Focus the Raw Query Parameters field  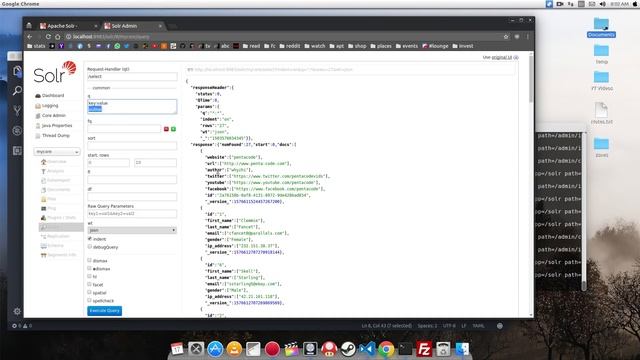[132, 213]
